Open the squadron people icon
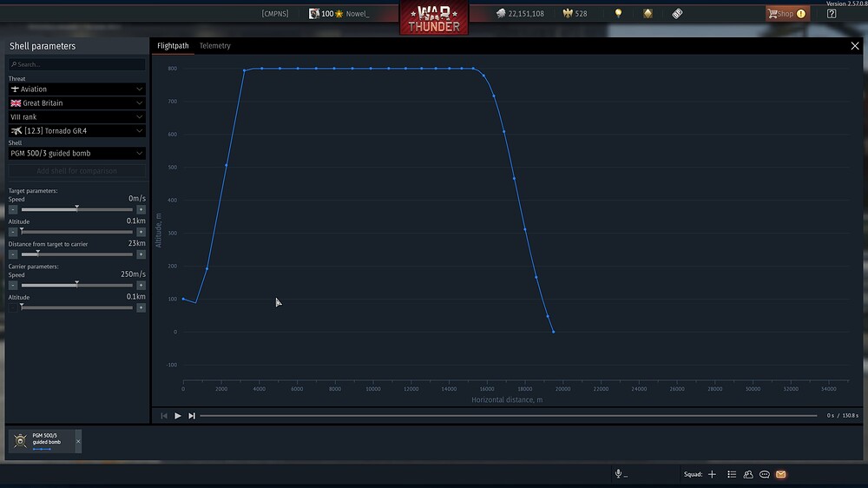This screenshot has width=868, height=488. 748,474
